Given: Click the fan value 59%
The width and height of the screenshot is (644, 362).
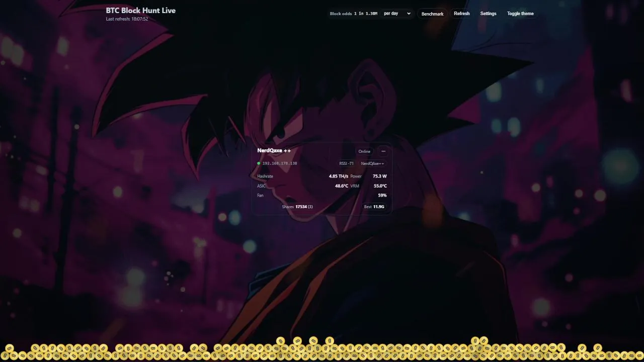Looking at the screenshot, I should coord(382,196).
